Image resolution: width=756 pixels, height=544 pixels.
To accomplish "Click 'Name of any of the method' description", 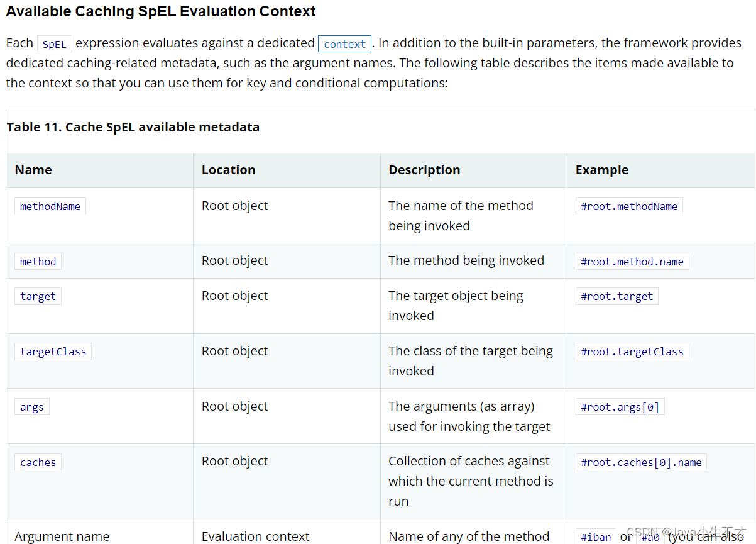I will [469, 536].
